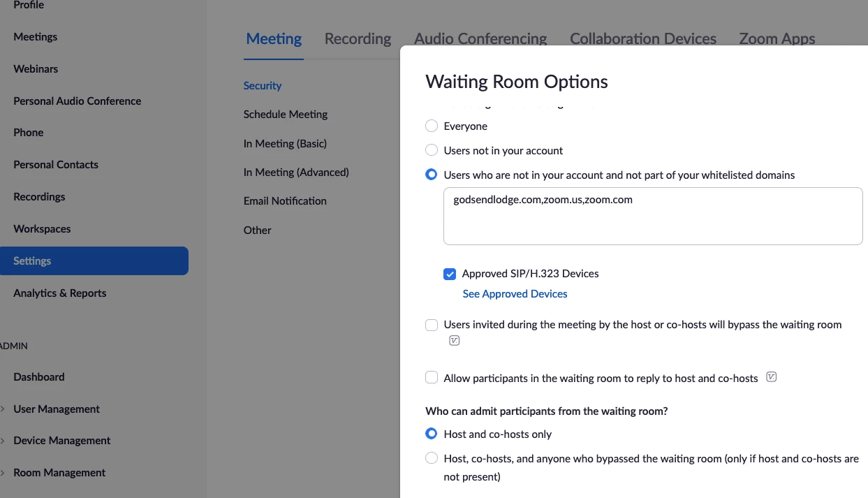This screenshot has width=868, height=498.
Task: Jump to Other settings section
Action: 258,230
